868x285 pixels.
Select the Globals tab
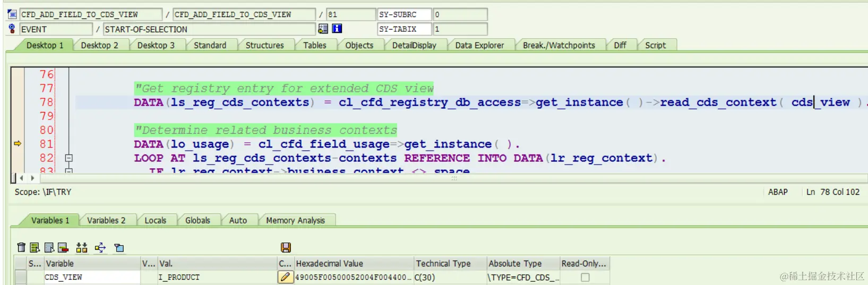coord(197,220)
